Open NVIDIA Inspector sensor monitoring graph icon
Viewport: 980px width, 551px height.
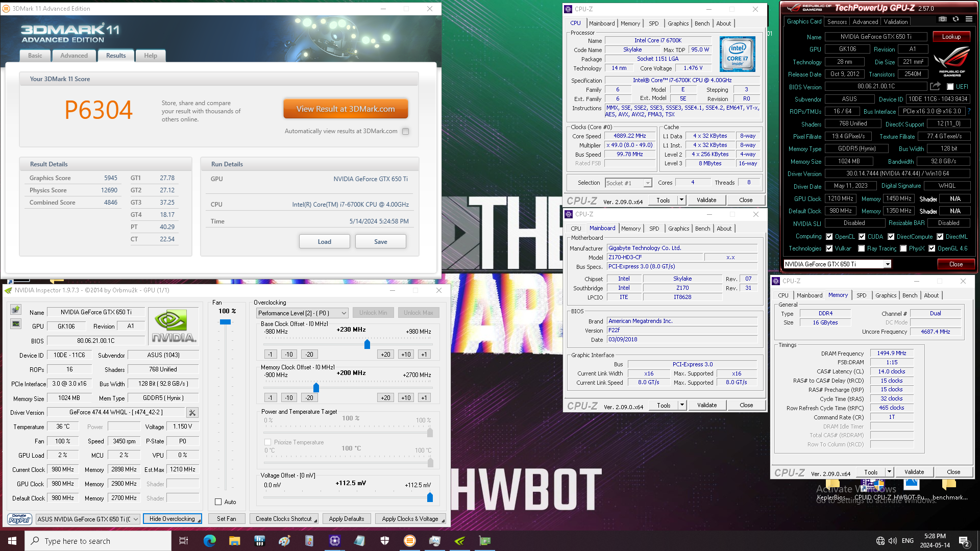[x=16, y=324]
